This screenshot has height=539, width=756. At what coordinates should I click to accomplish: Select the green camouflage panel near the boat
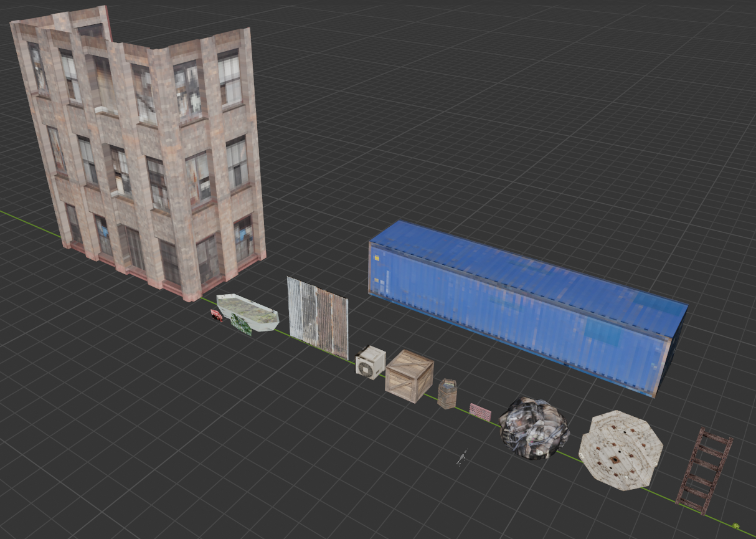241,325
